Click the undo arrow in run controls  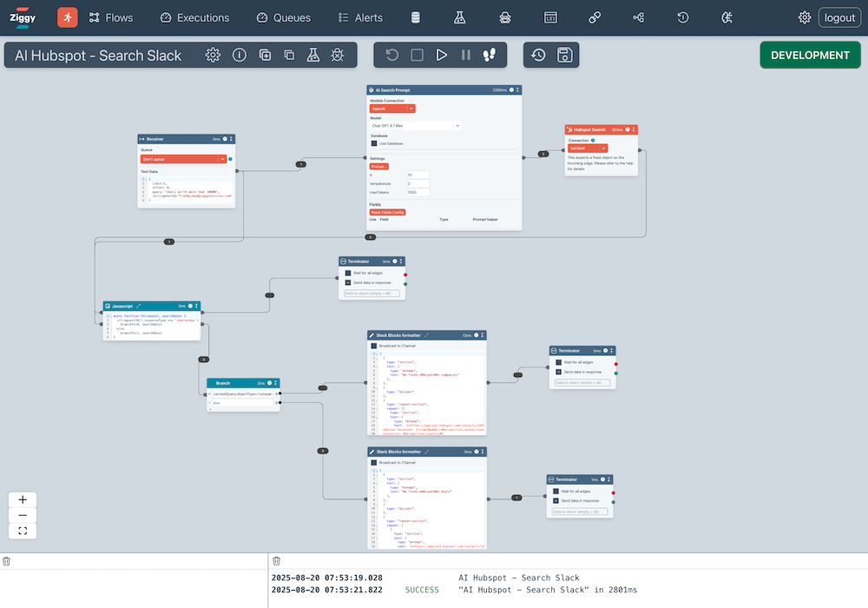click(392, 55)
